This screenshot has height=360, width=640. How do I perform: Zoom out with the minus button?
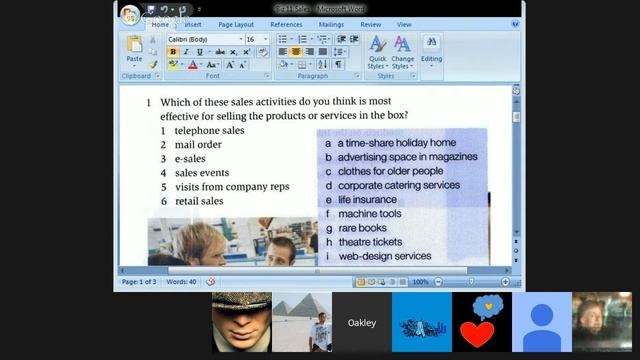point(438,282)
